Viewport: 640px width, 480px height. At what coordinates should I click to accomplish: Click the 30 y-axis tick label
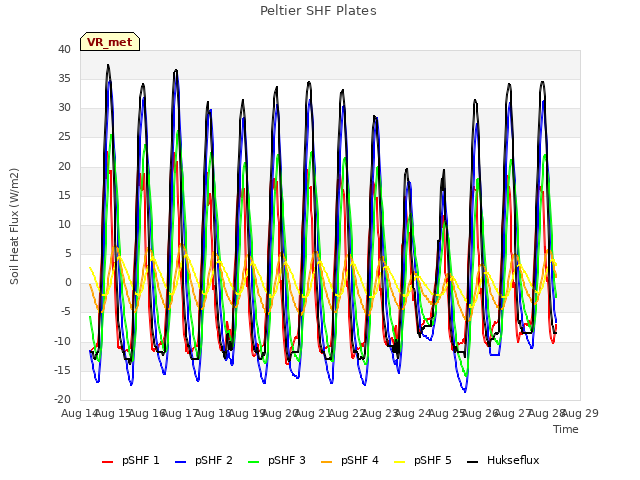click(x=64, y=108)
